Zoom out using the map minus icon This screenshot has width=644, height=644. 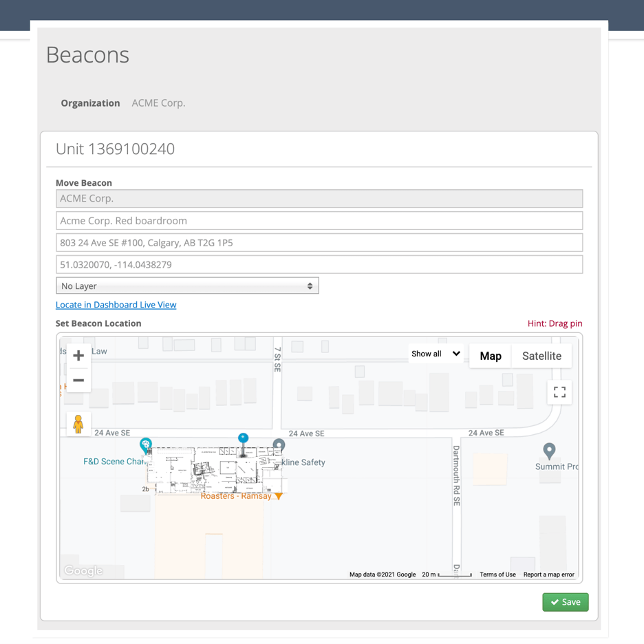point(78,378)
